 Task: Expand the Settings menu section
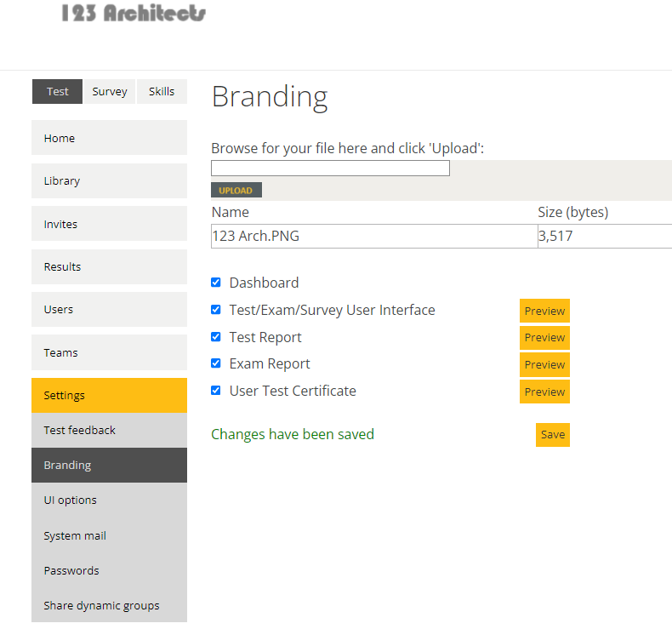[109, 395]
